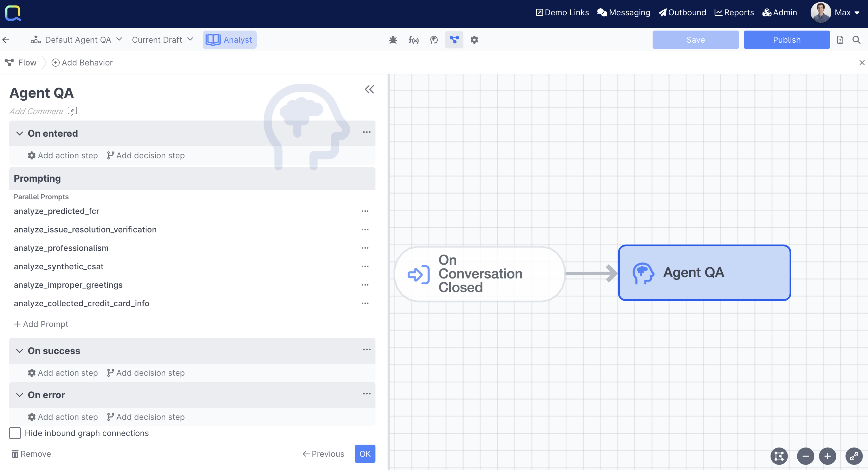Click the fit-to-screen graph icon
The width and height of the screenshot is (868, 470).
pos(779,456)
